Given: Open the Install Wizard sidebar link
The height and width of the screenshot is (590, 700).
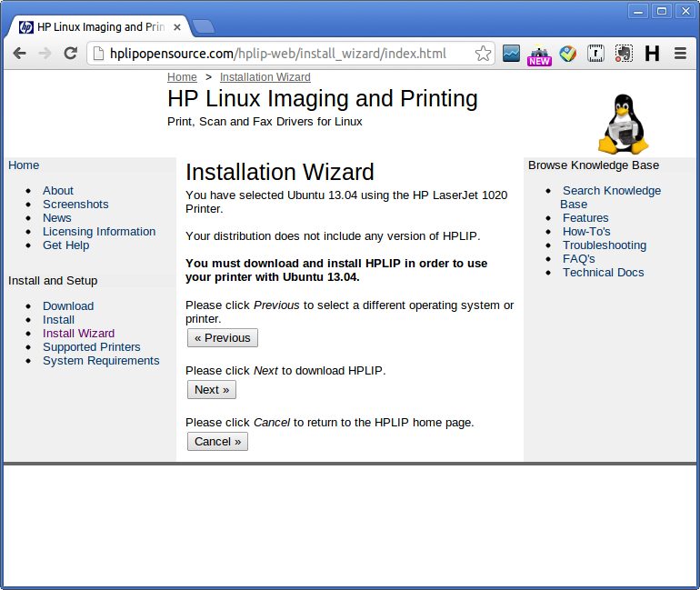Looking at the screenshot, I should 78,334.
